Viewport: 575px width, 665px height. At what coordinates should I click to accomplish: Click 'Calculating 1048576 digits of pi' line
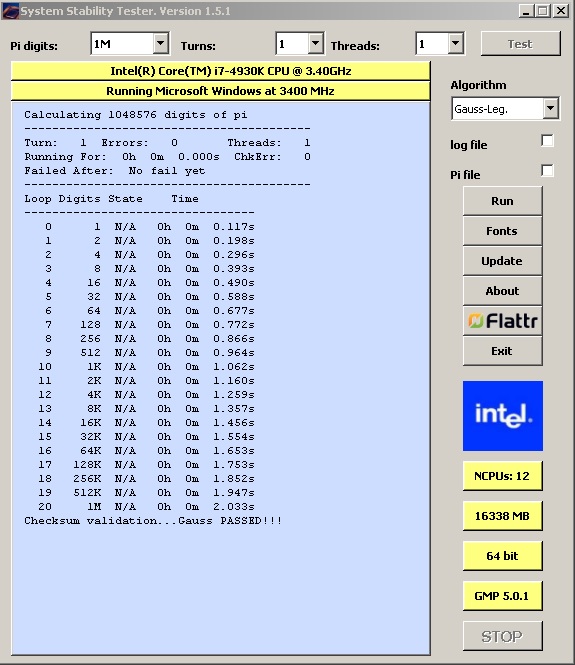[136, 115]
